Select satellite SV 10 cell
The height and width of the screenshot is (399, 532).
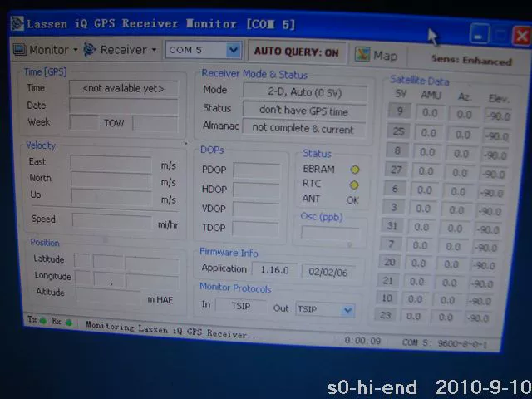click(x=387, y=298)
